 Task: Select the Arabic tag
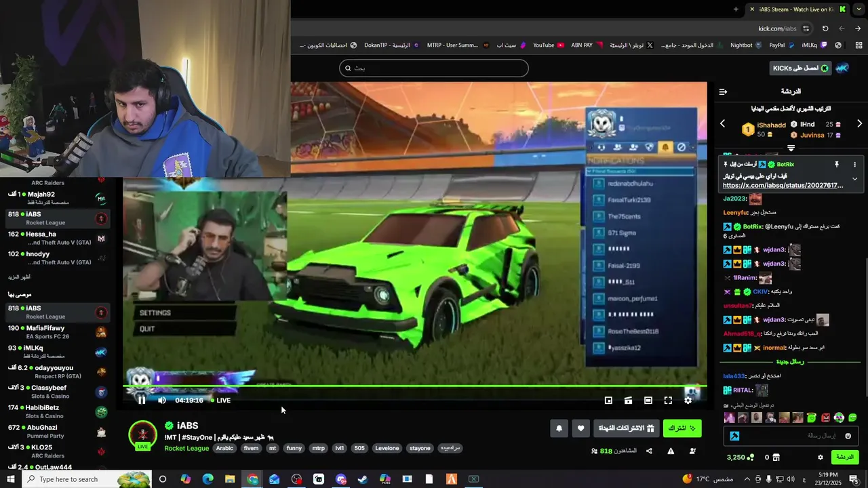click(224, 448)
